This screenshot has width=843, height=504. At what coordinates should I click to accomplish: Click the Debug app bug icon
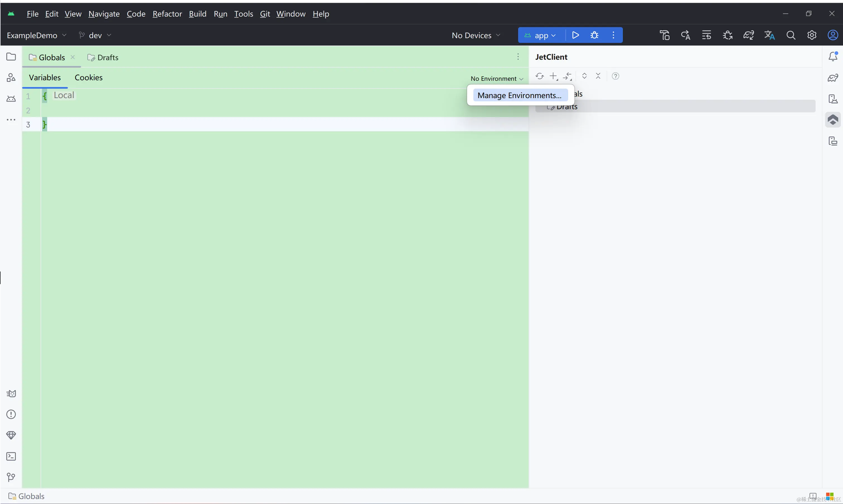click(x=594, y=35)
